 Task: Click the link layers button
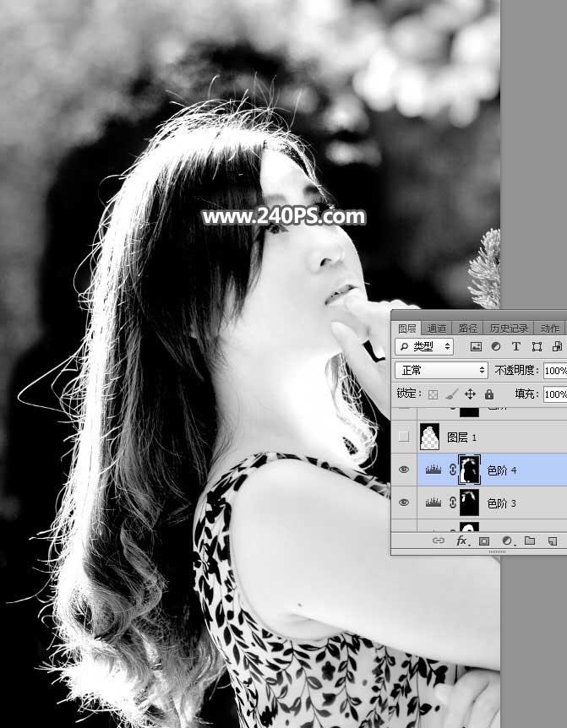point(439,541)
